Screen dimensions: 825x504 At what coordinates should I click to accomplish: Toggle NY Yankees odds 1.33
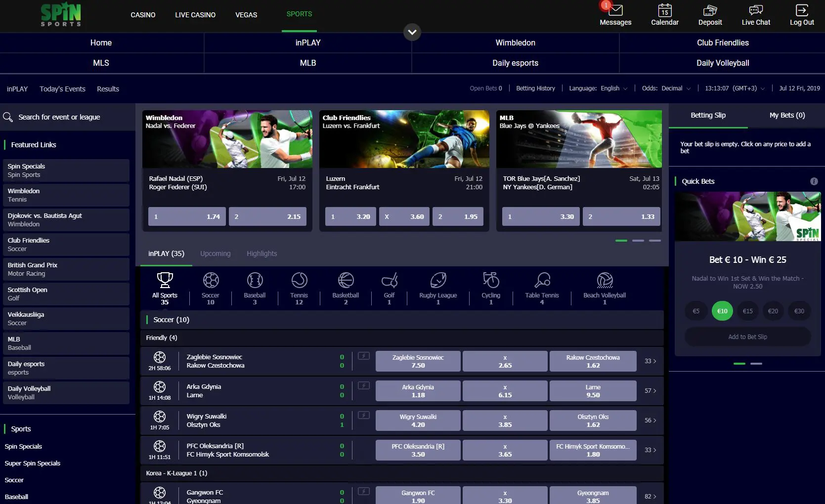(x=621, y=216)
